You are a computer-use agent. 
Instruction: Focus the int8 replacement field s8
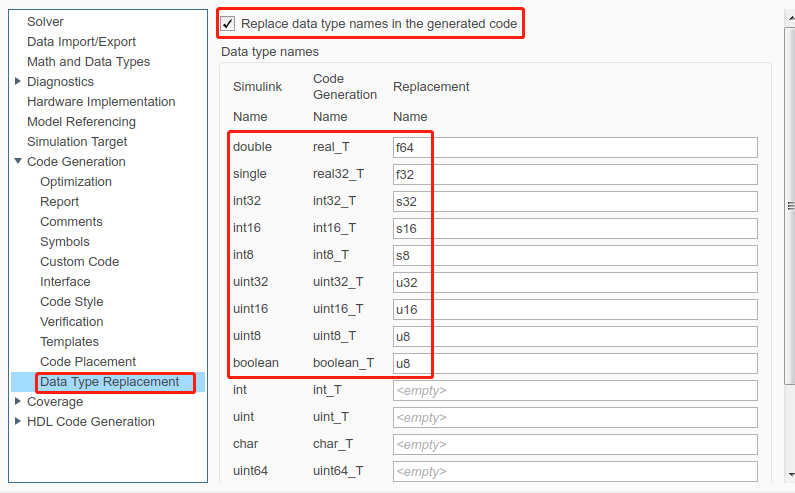575,256
